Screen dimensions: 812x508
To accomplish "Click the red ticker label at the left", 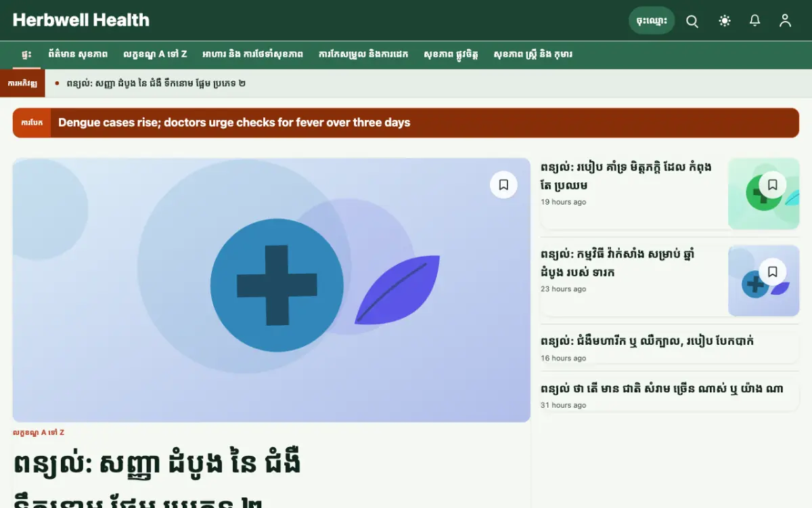I will pos(22,83).
